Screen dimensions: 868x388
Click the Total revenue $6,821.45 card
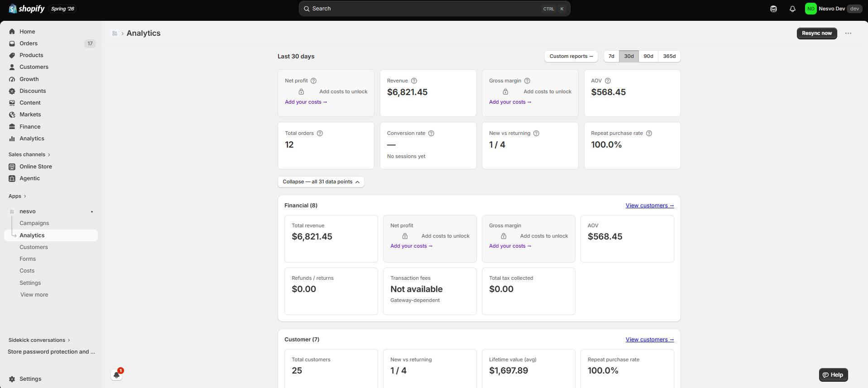pos(331,239)
